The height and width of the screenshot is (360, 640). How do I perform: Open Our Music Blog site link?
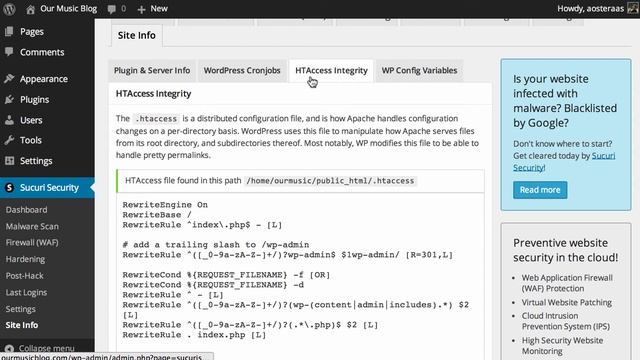69,9
